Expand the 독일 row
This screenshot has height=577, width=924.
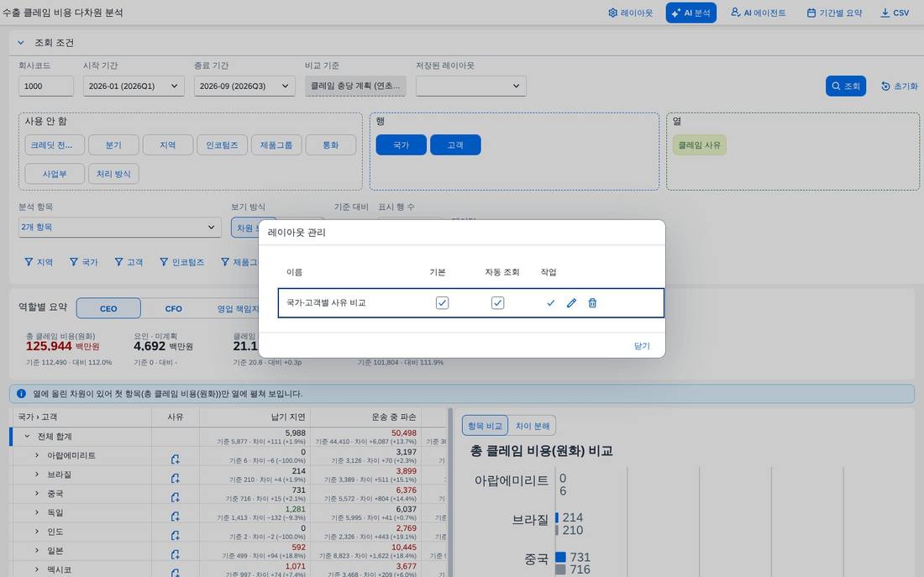(x=36, y=512)
